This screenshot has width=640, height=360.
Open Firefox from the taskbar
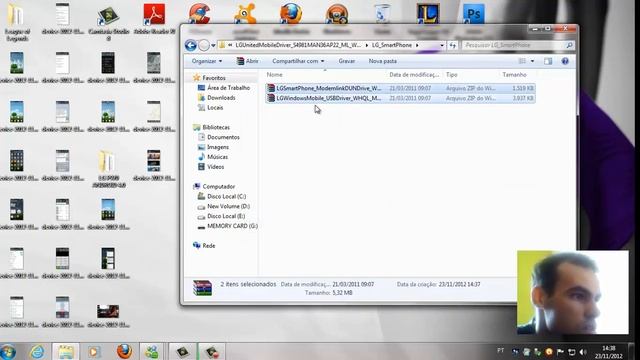(x=124, y=351)
